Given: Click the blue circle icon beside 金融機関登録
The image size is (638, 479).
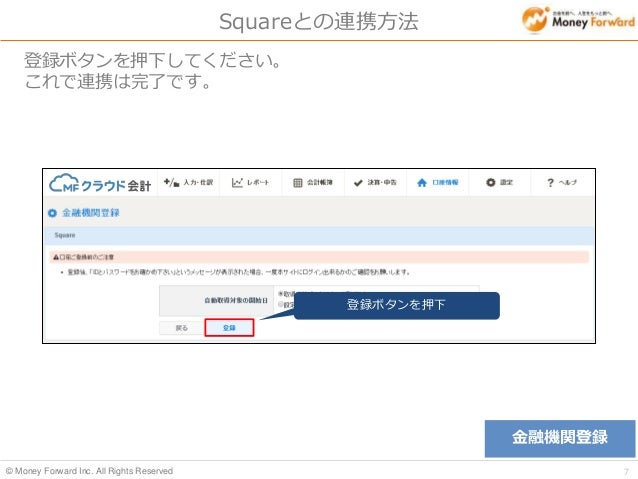Looking at the screenshot, I should point(52,213).
